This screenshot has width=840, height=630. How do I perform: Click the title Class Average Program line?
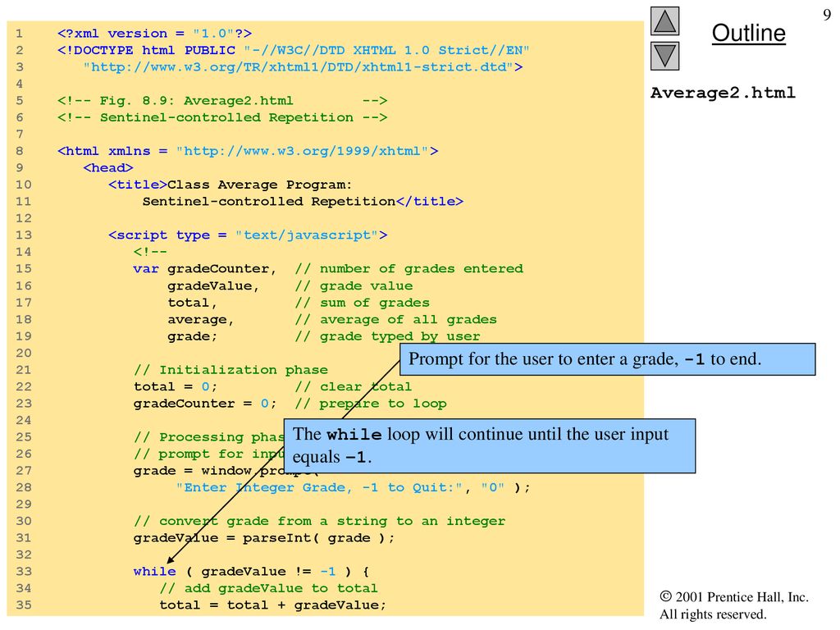coord(230,185)
